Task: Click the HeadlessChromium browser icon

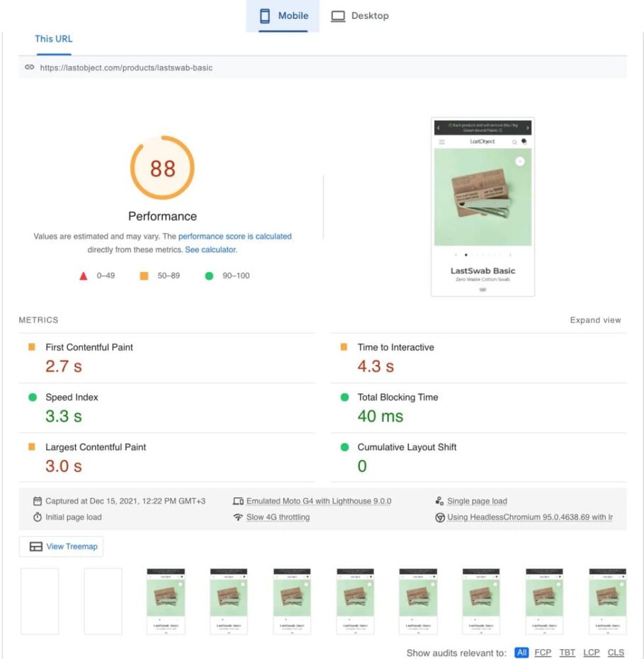Action: (441, 517)
